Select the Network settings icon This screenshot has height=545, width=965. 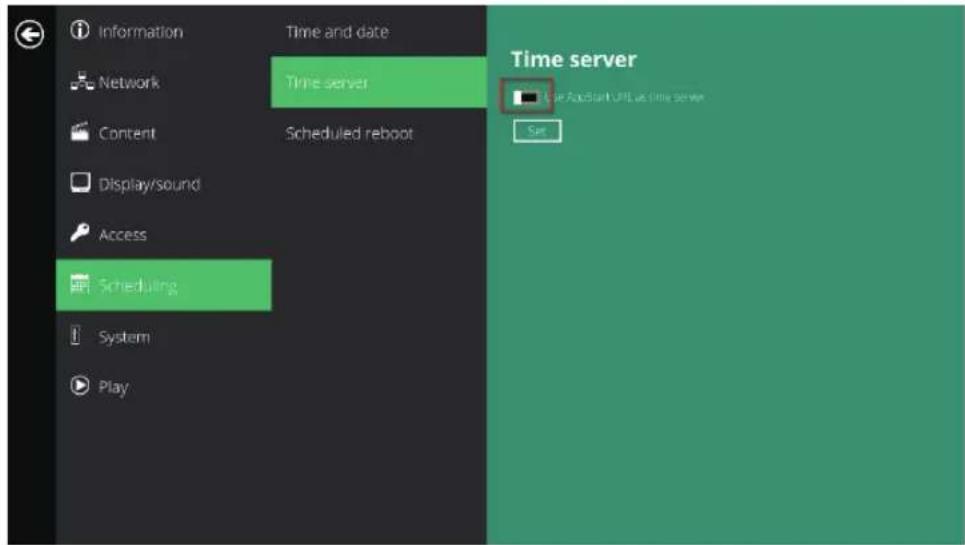click(82, 82)
